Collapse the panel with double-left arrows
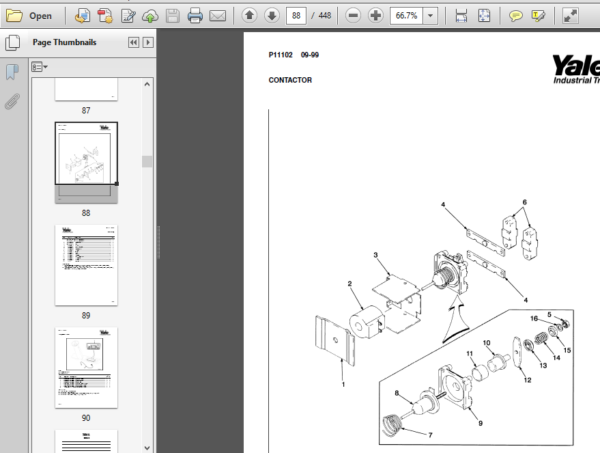This screenshot has width=600, height=453. click(x=133, y=42)
